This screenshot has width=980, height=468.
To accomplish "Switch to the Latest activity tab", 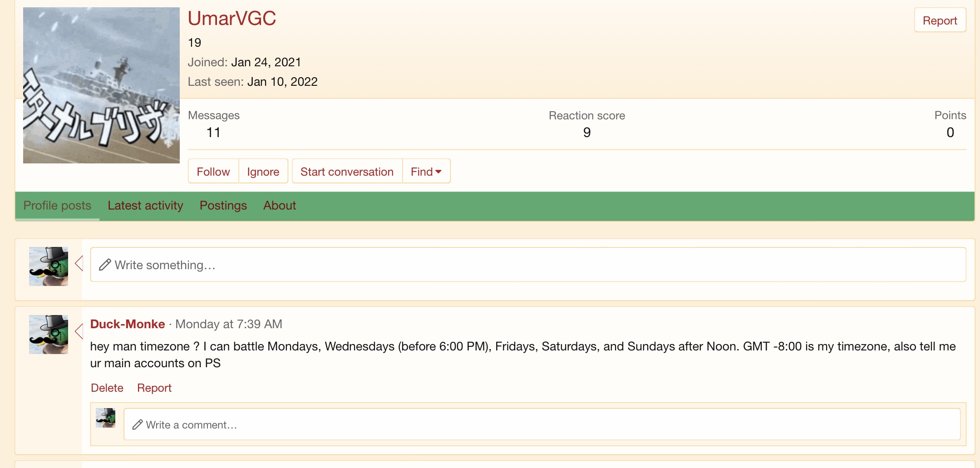I will (145, 206).
